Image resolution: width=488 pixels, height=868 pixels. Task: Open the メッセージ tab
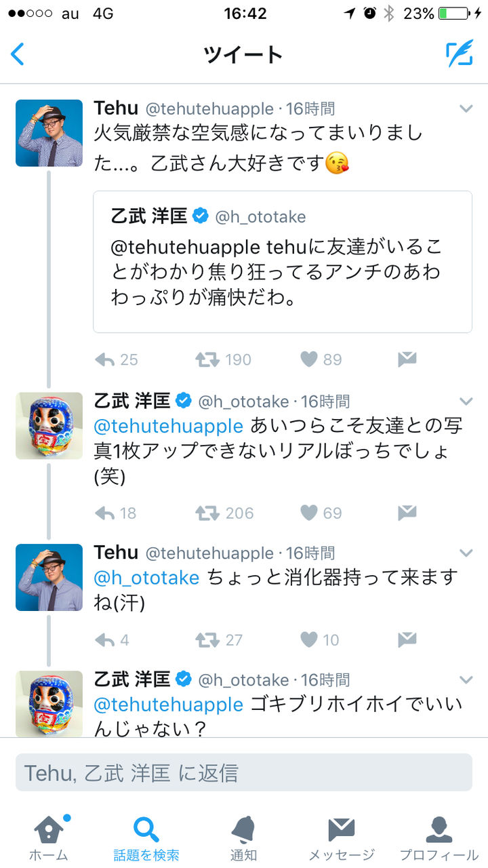[x=342, y=837]
